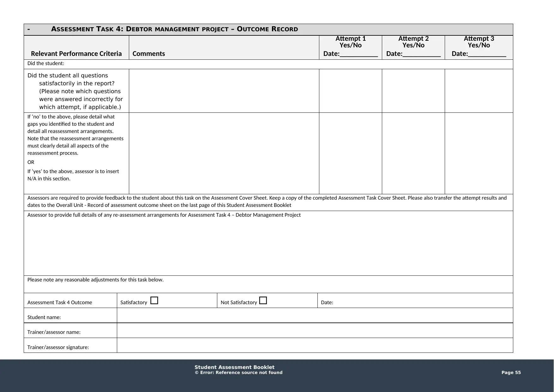
Task: Click the Trainer/assessor signature entry field
Action: click(315, 345)
